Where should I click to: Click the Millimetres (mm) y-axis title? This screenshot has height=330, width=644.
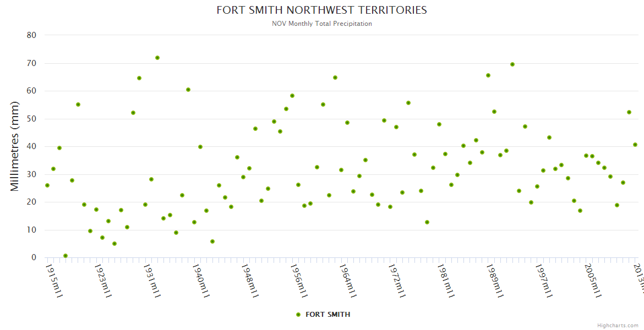click(15, 146)
